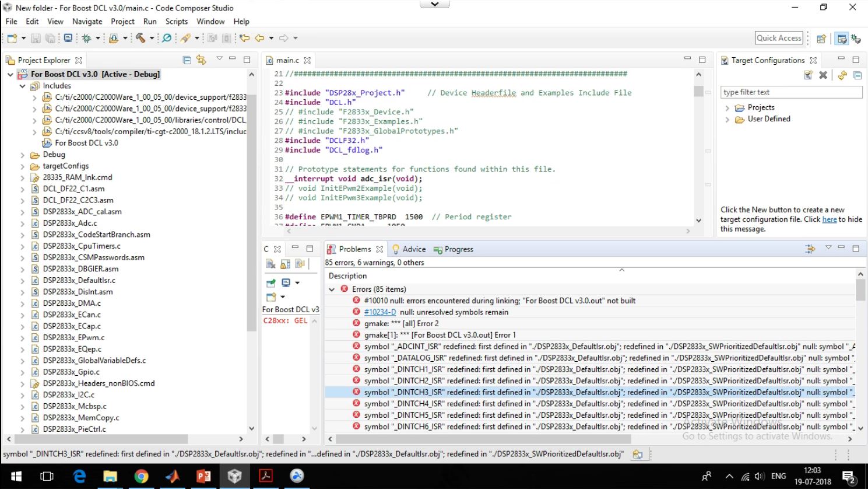Expand the Debug folder in Project Explorer
Viewport: 868px width, 489px height.
click(23, 155)
